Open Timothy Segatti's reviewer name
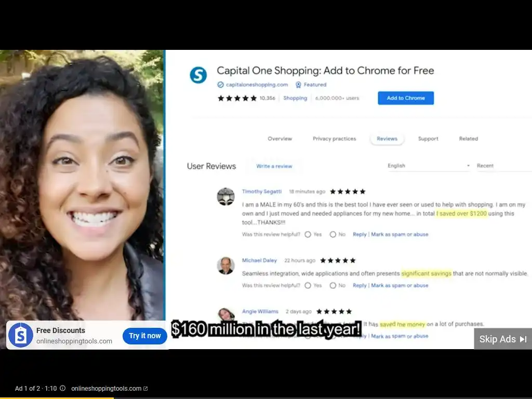Viewport: 532px width, 399px height. [x=262, y=192]
